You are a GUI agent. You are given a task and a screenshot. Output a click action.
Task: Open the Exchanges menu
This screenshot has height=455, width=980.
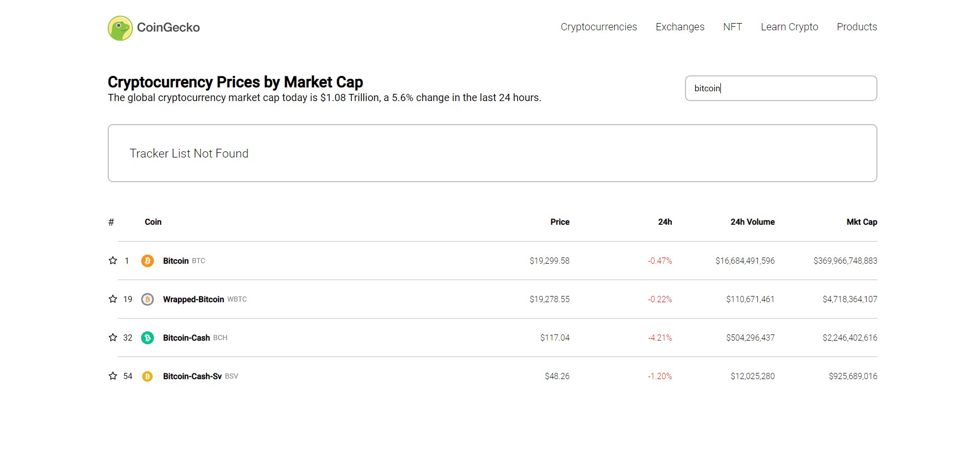[680, 27]
